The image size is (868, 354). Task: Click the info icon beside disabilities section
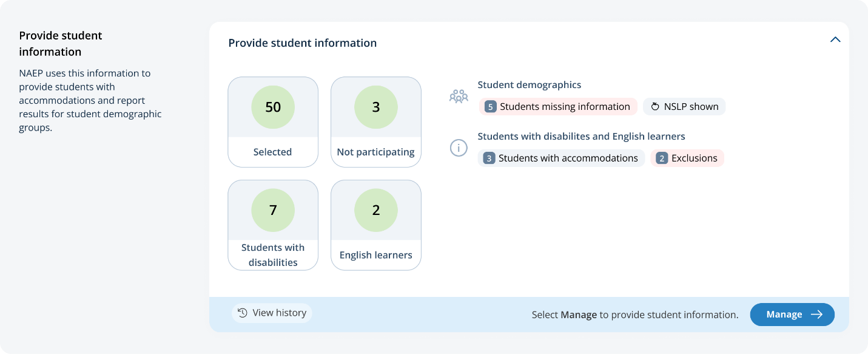click(459, 148)
